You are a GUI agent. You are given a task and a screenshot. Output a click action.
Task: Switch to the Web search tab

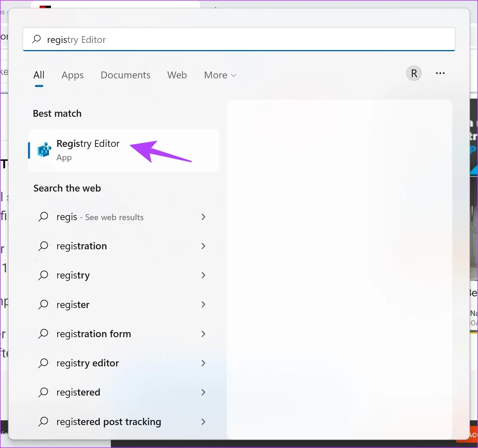(177, 75)
